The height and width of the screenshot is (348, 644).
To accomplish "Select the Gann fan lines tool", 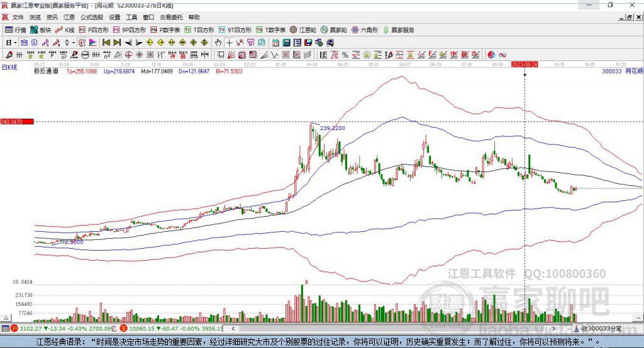I will coord(231,55).
